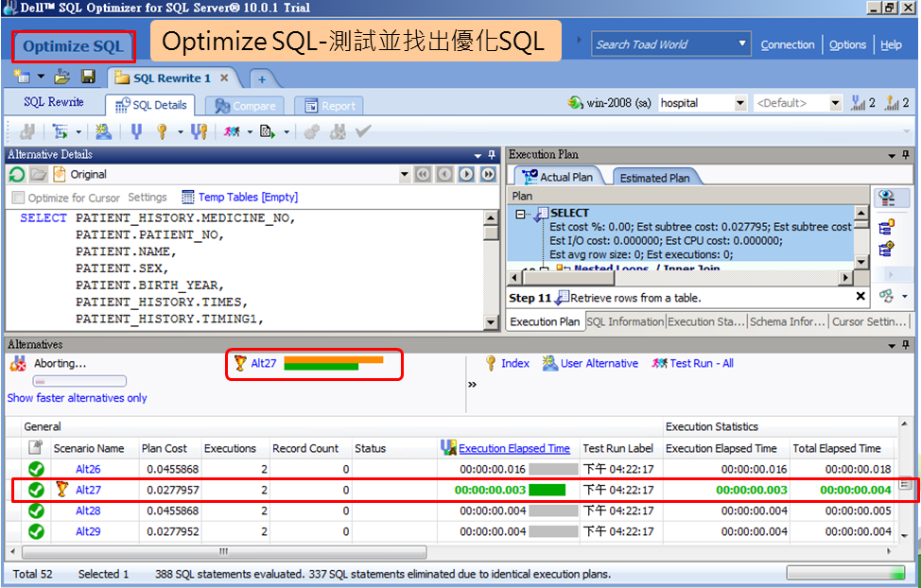Image resolution: width=921 pixels, height=588 pixels.
Task: Switch to the Estimated Plan tab
Action: (655, 178)
